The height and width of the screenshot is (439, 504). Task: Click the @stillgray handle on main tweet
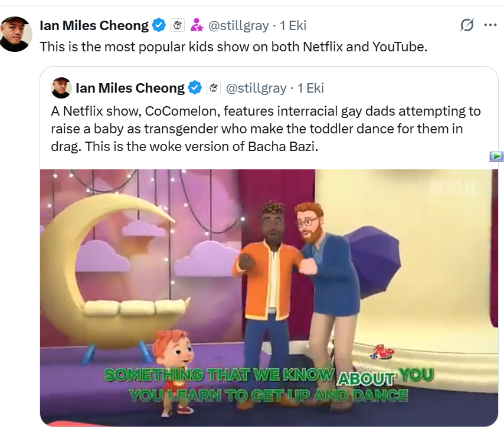(238, 25)
